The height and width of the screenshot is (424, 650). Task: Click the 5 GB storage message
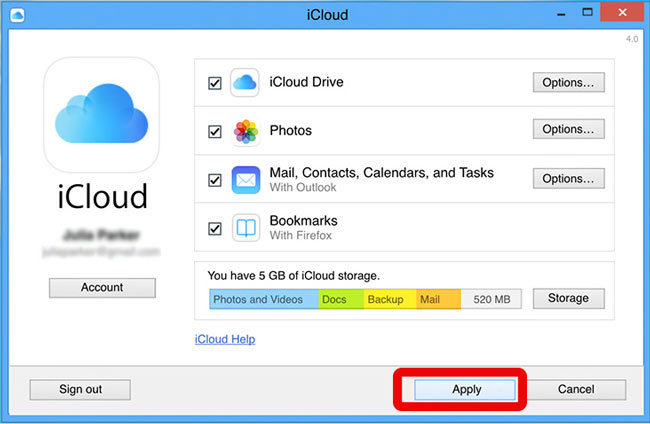[293, 276]
